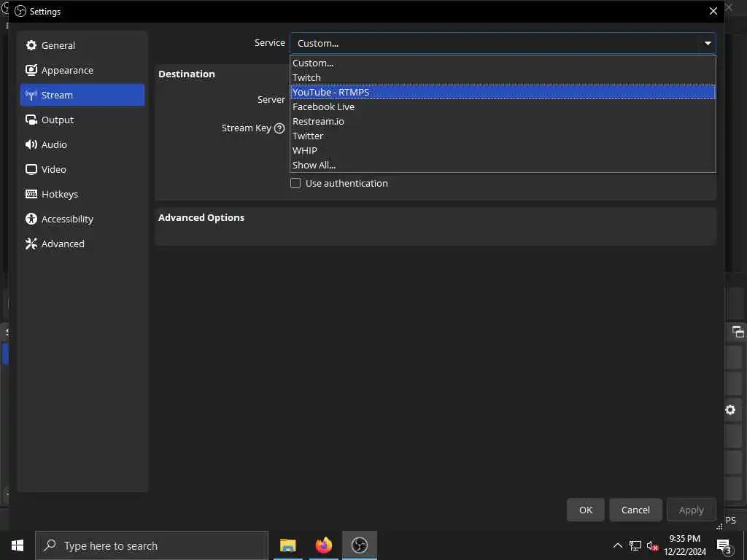Click the OBS Studio taskbar icon
The width and height of the screenshot is (747, 560).
pos(360,545)
